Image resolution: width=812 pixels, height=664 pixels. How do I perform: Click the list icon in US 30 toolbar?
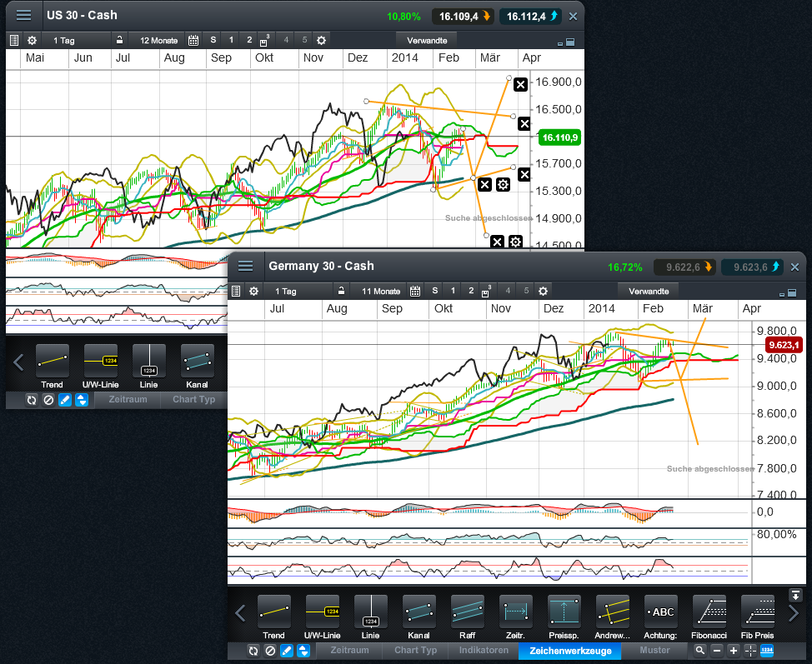pyautogui.click(x=14, y=40)
